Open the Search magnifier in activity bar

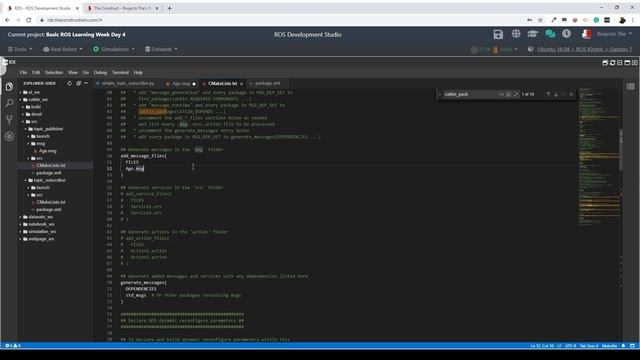coord(9,103)
